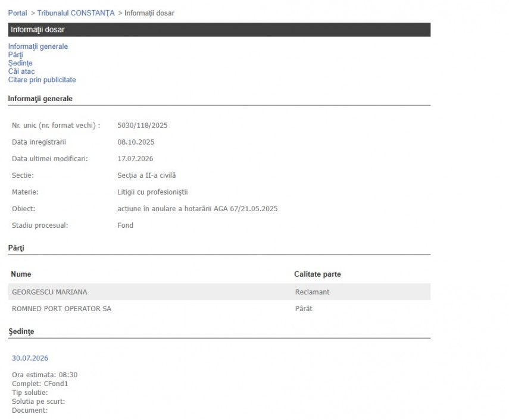
Task: Click the Secția a II-a civilă value
Action: point(146,175)
